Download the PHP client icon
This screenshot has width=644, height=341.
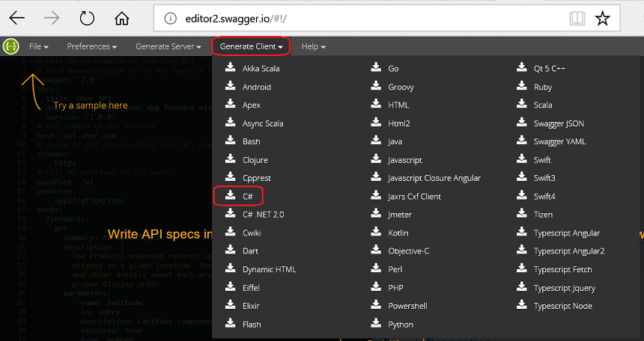(376, 286)
